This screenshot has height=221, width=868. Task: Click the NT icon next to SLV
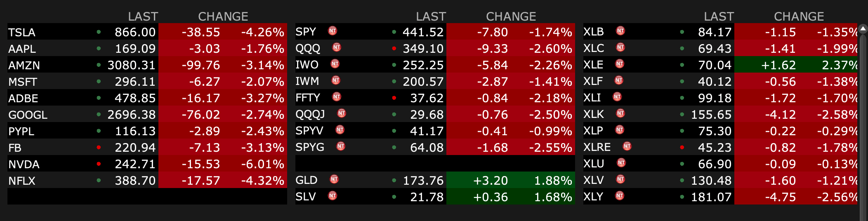333,196
